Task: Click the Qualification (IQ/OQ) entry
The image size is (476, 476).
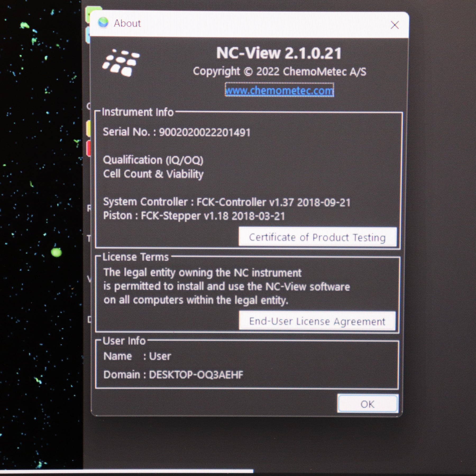Action: [153, 160]
